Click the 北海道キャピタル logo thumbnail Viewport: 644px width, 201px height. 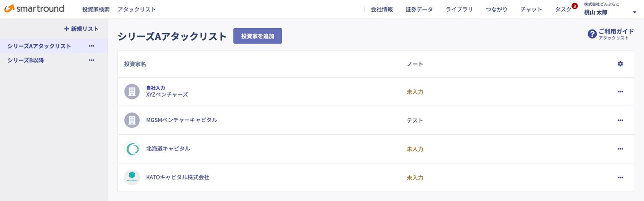pyautogui.click(x=132, y=149)
